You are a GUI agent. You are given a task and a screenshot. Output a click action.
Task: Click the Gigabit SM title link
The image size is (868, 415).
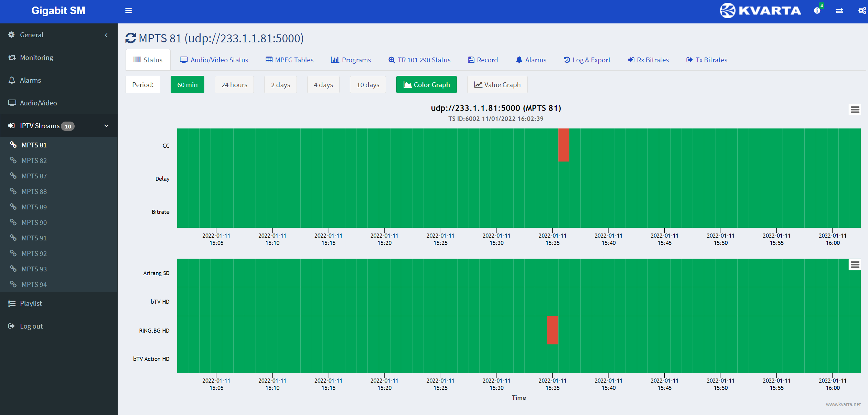pos(58,11)
